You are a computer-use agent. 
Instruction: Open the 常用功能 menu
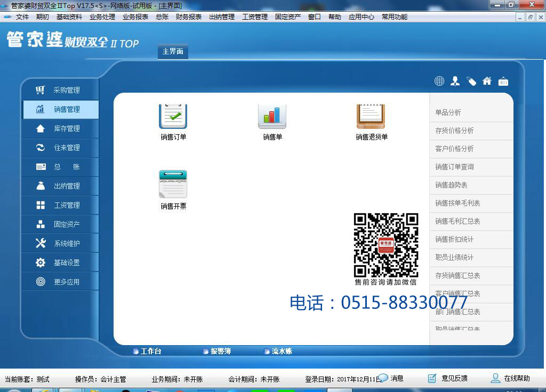point(394,17)
